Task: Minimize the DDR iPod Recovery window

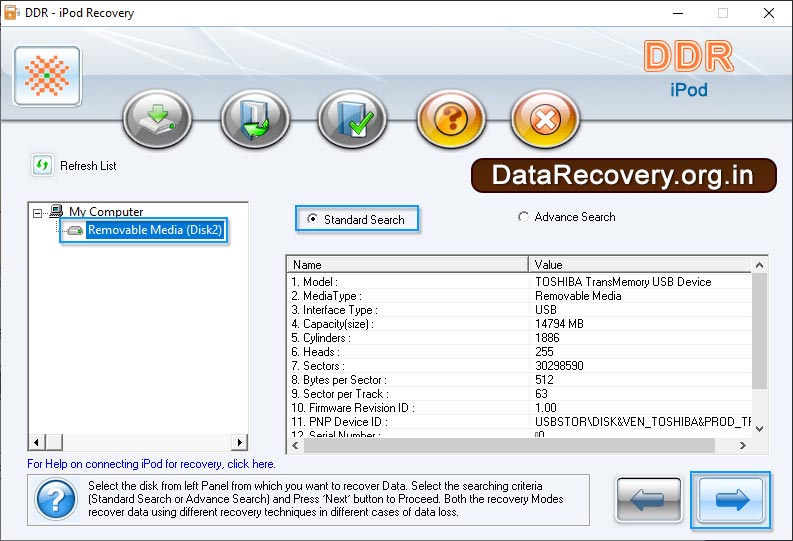Action: coord(678,13)
